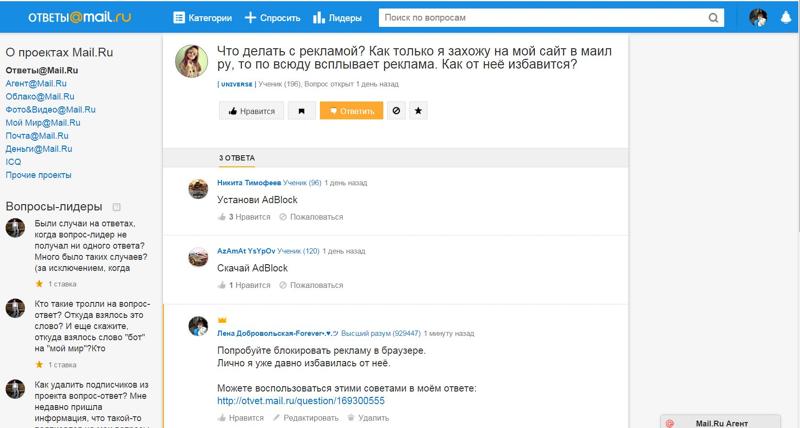800x428 pixels.
Task: Focus the Поиск по вопросам search field
Action: pos(542,18)
